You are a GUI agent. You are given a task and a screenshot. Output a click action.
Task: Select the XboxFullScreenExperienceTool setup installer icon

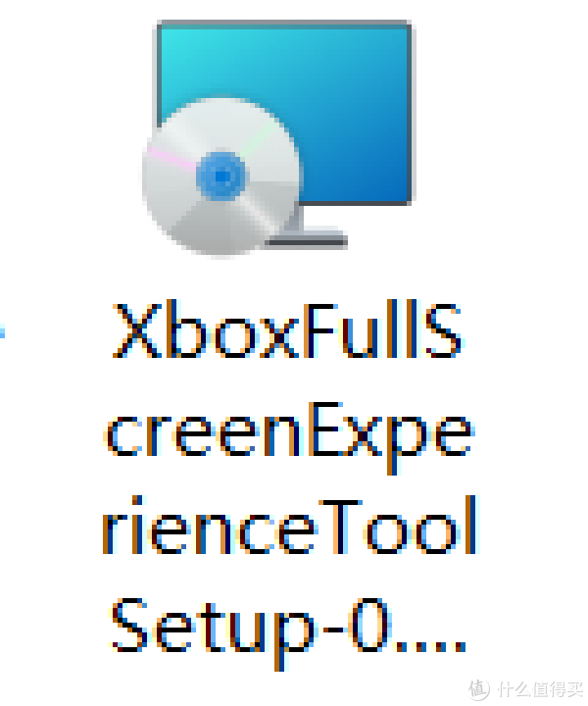tap(277, 138)
